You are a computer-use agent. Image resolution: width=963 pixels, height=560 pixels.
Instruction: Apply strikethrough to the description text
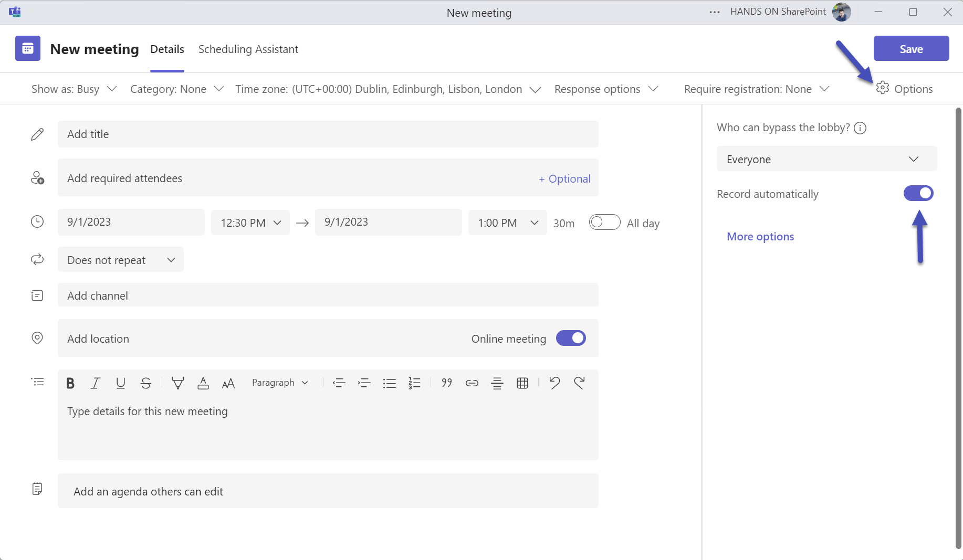click(x=145, y=383)
